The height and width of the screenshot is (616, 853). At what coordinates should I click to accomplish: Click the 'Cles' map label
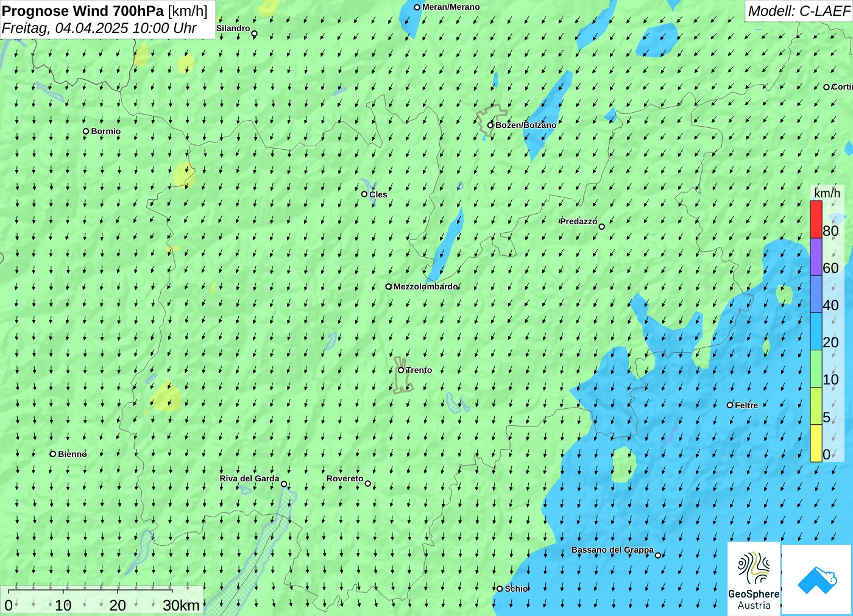coord(378,194)
